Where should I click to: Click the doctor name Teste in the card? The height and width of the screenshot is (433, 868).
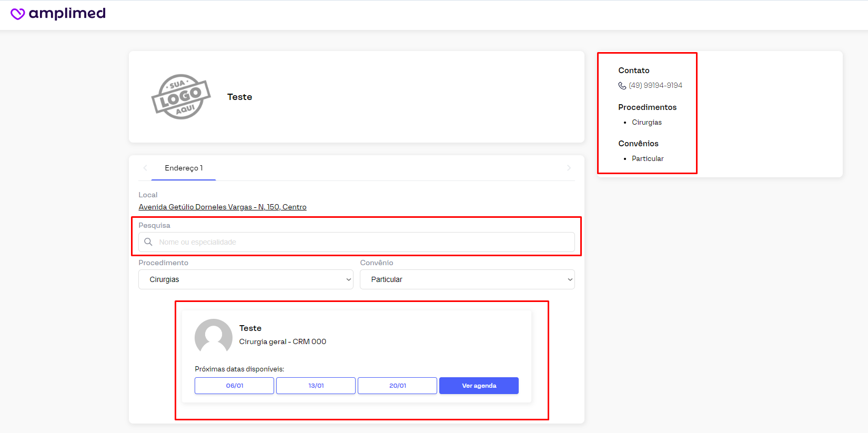tap(250, 328)
